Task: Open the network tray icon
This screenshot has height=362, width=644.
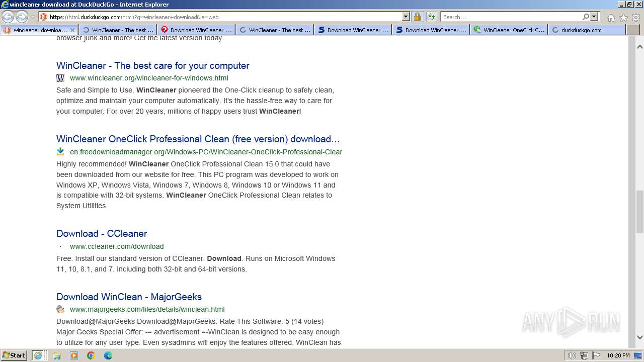Action: pyautogui.click(x=584, y=355)
